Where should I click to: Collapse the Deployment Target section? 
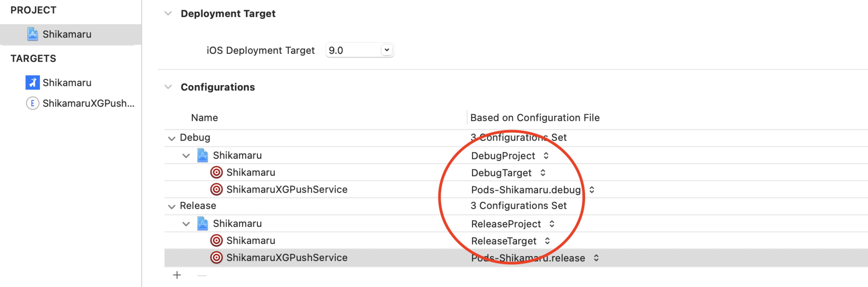(168, 13)
